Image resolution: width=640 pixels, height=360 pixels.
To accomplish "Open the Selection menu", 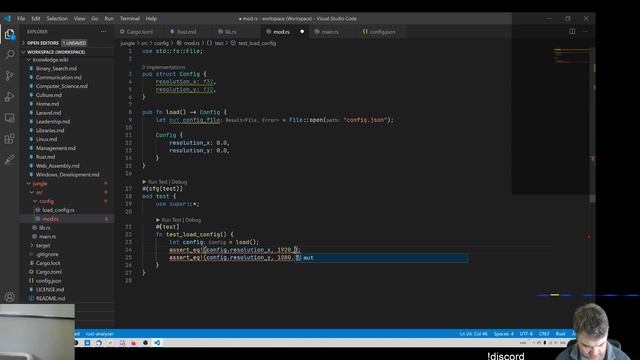I will [x=57, y=18].
